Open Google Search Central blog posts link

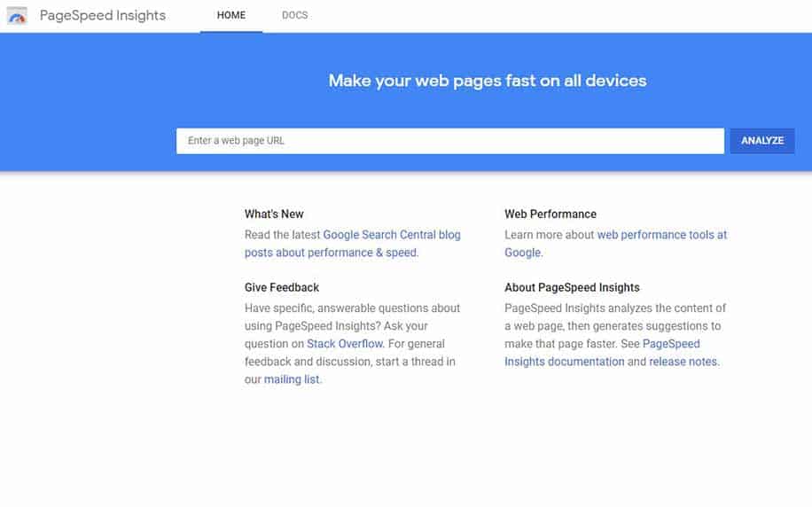click(x=353, y=244)
